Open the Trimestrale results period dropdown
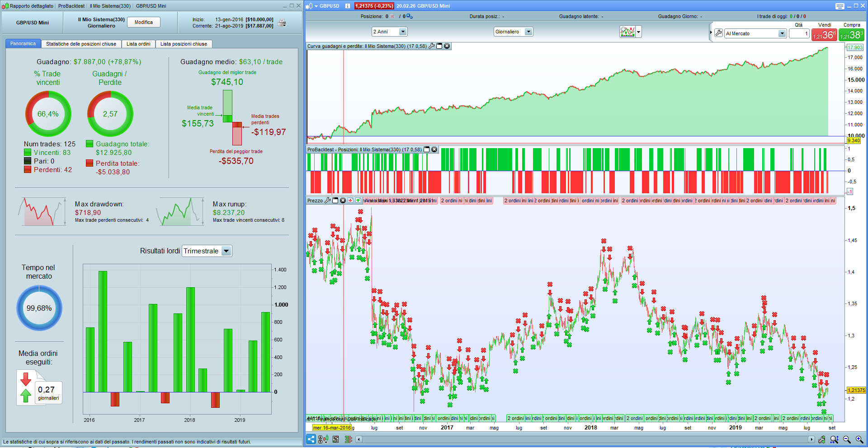 pyautogui.click(x=226, y=251)
